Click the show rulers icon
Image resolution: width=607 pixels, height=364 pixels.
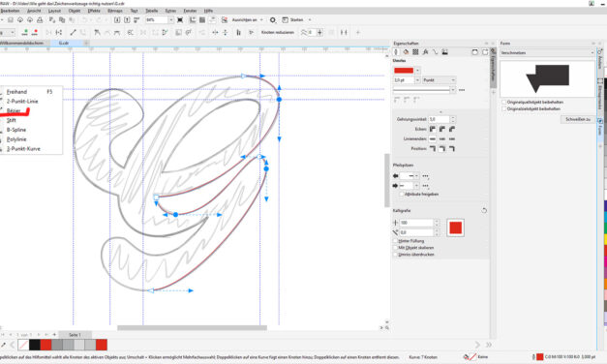193,19
